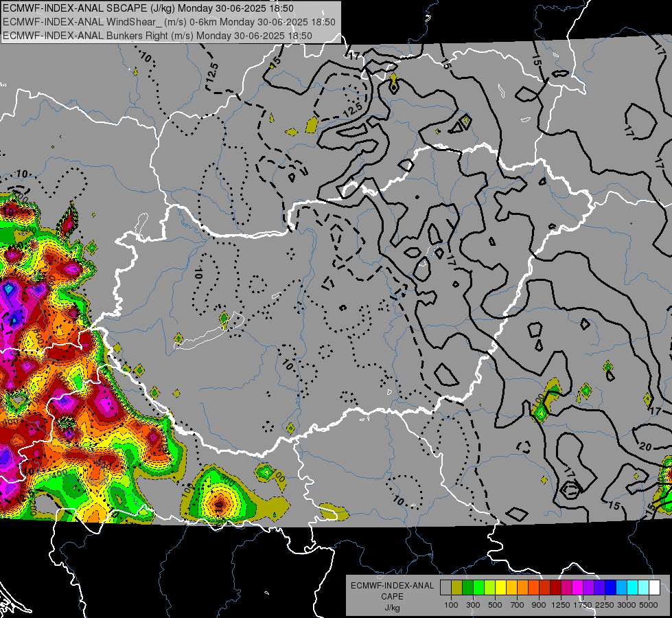
Task: Click the legend heading ECMWF-INDEX-ANAL
Action: 392,586
